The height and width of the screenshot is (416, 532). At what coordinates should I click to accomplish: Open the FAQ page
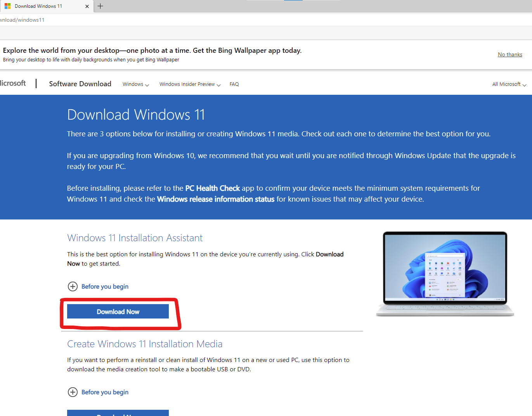click(234, 84)
